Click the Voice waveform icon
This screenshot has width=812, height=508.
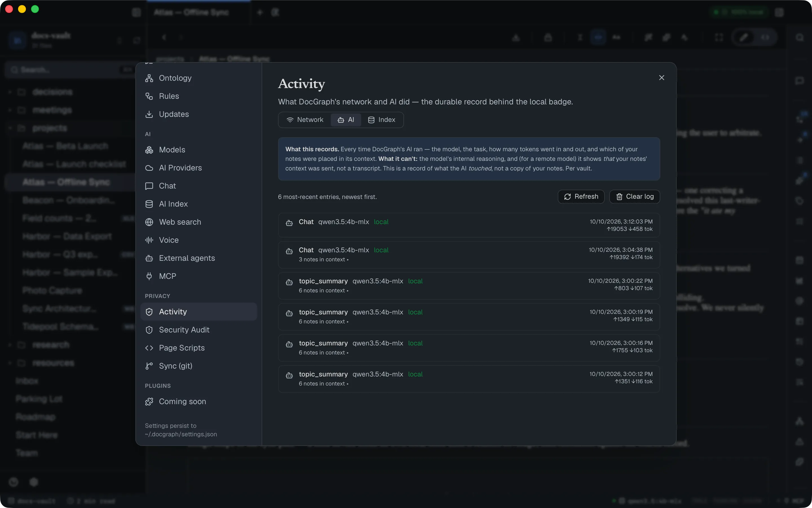[149, 240]
